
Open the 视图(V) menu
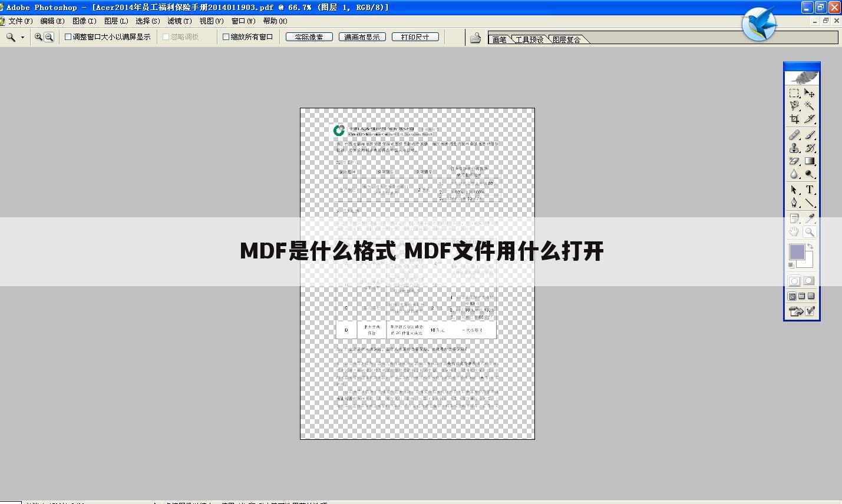(x=212, y=21)
